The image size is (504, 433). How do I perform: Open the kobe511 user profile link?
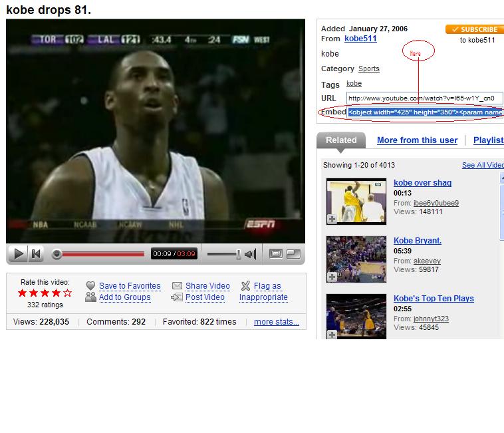(x=360, y=39)
